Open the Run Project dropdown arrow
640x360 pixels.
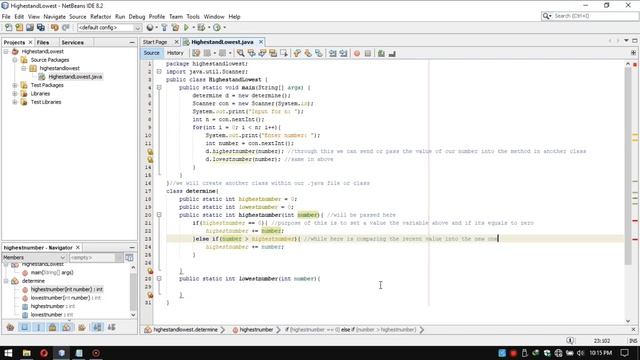click(x=193, y=27)
